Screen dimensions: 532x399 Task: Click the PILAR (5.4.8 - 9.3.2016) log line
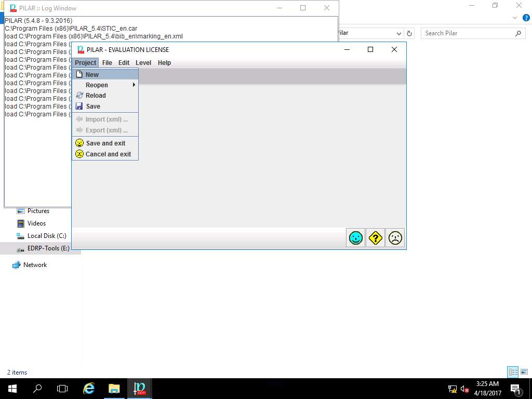[x=38, y=21]
